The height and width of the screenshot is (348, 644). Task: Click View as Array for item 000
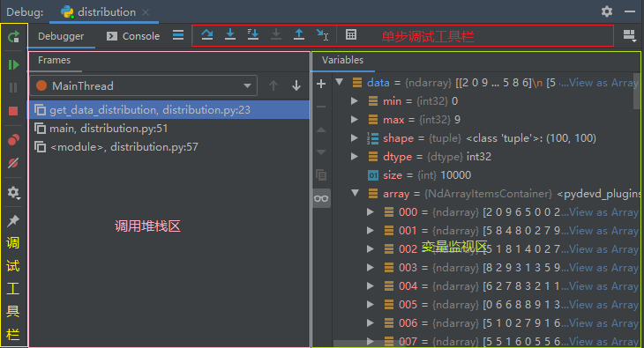603,212
